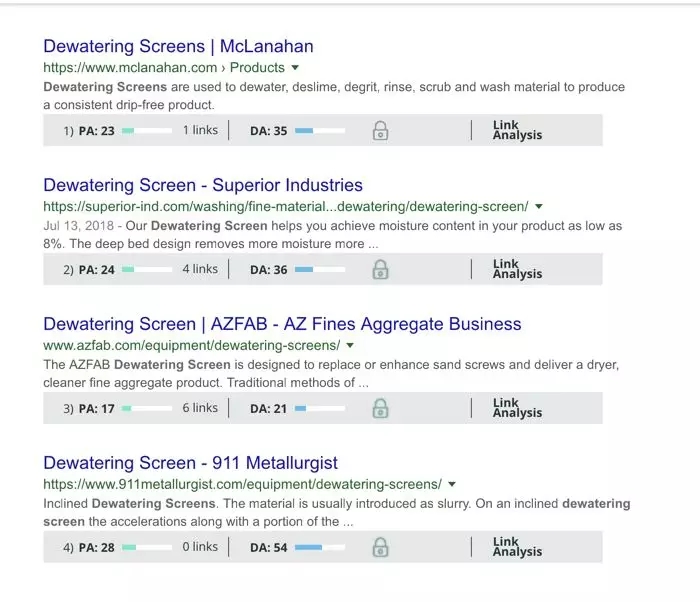Click the lock icon in McLanahan's MozBar row

380,131
